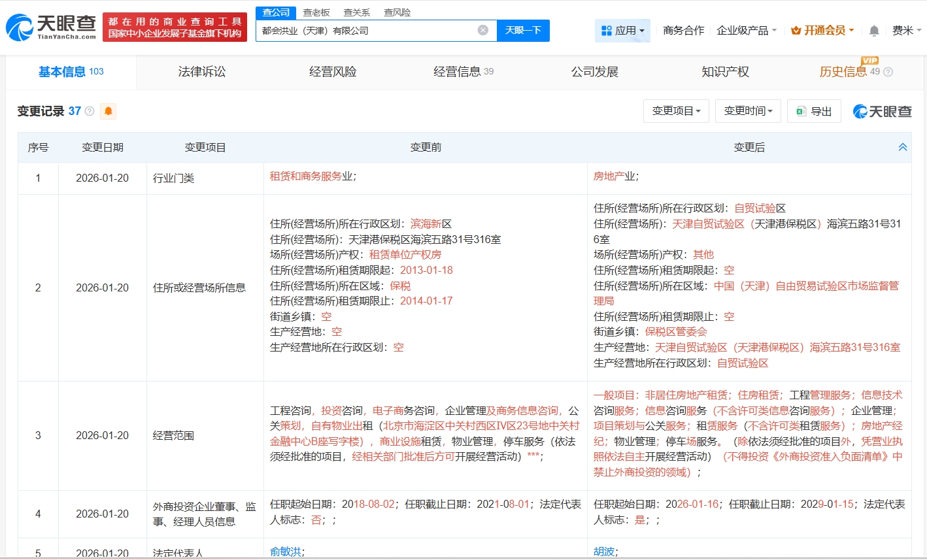Click the company name search input field
The width and height of the screenshot is (927, 560).
pyautogui.click(x=366, y=31)
